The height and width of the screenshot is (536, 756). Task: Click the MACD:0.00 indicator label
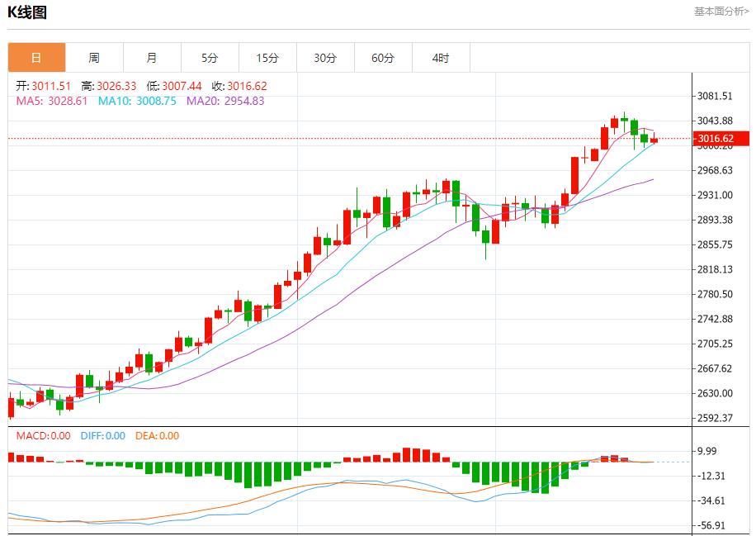point(44,436)
